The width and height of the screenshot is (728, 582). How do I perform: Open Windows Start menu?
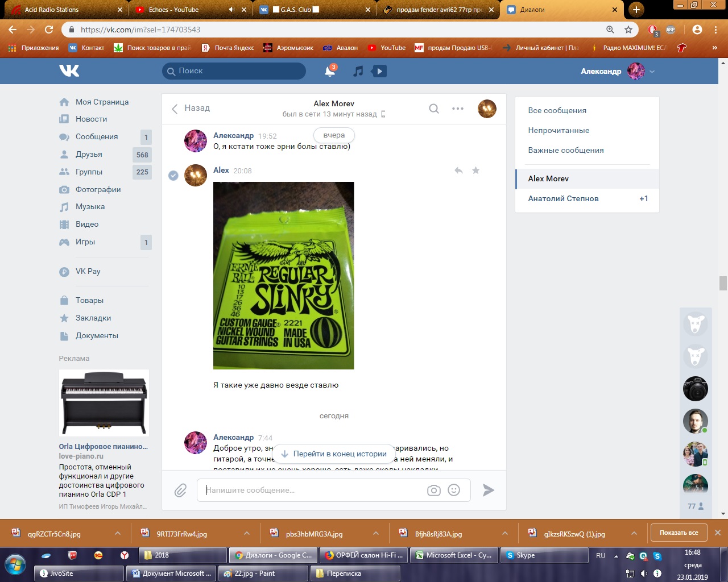(16, 564)
